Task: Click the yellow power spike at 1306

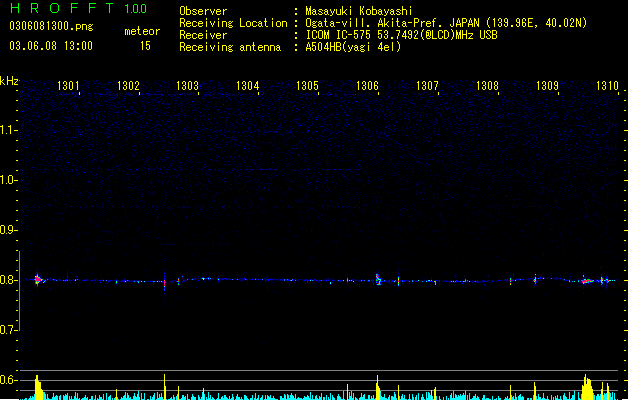Action: click(378, 388)
